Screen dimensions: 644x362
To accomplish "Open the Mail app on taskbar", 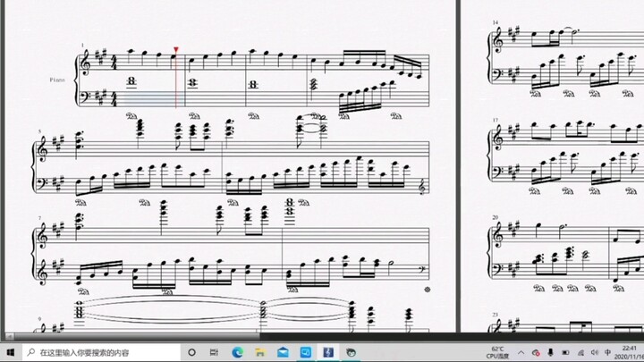I will tap(283, 352).
